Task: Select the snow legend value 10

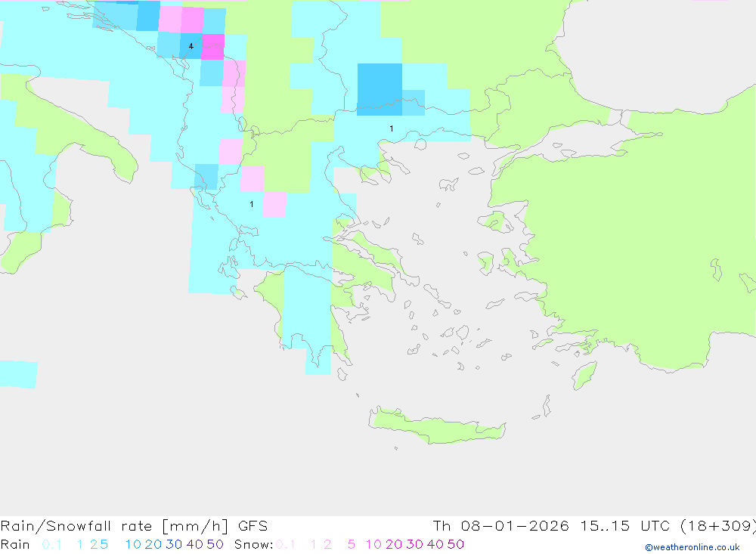Action: click(x=373, y=544)
